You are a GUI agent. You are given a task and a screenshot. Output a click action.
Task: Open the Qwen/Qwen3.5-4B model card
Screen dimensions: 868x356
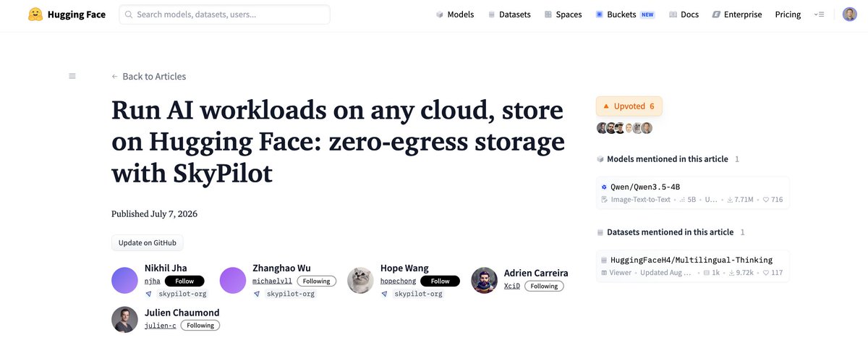click(x=692, y=193)
